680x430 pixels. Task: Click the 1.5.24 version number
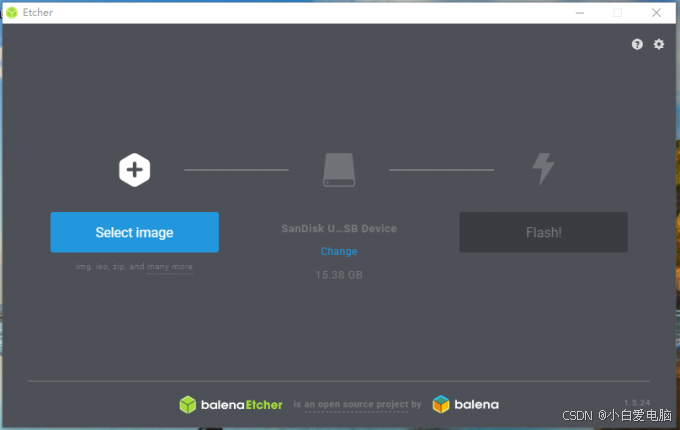pos(637,403)
